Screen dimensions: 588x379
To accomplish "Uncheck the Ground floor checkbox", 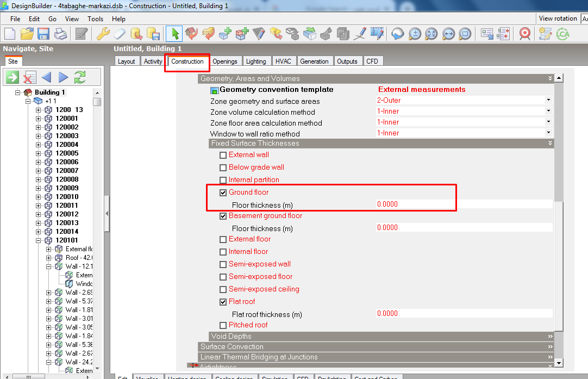I will [x=223, y=192].
